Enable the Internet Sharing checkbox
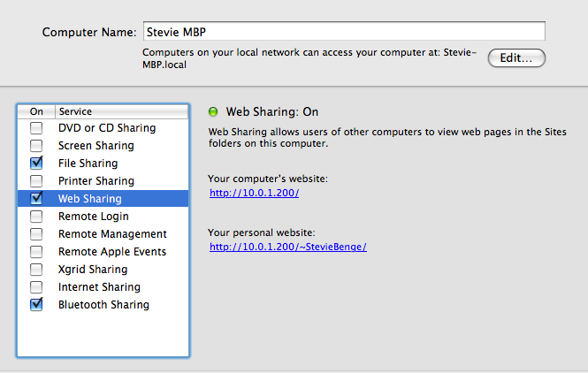This screenshot has width=588, height=373. (x=36, y=287)
